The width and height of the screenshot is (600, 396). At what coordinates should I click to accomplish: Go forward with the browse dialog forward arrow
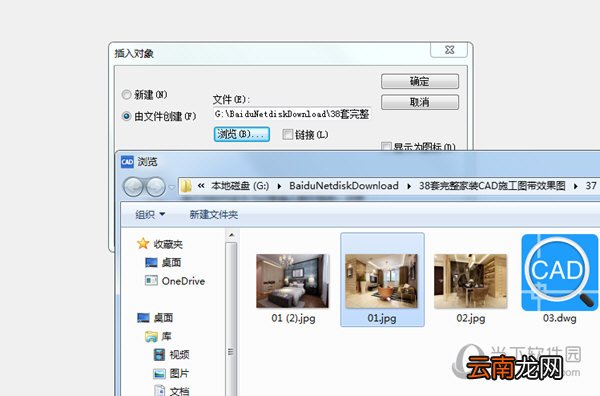tap(155, 187)
